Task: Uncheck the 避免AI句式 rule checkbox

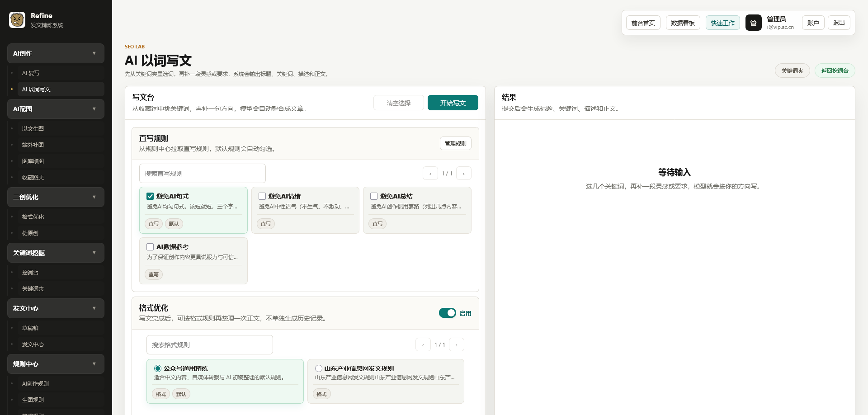Action: pos(150,196)
